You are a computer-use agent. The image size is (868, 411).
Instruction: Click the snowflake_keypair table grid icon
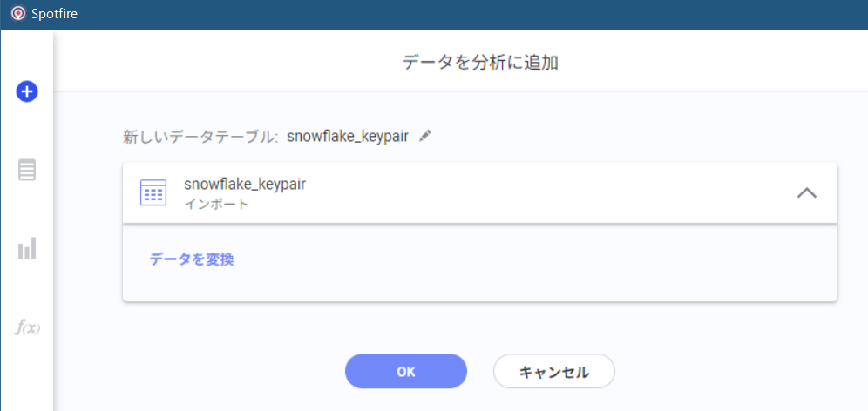click(153, 192)
